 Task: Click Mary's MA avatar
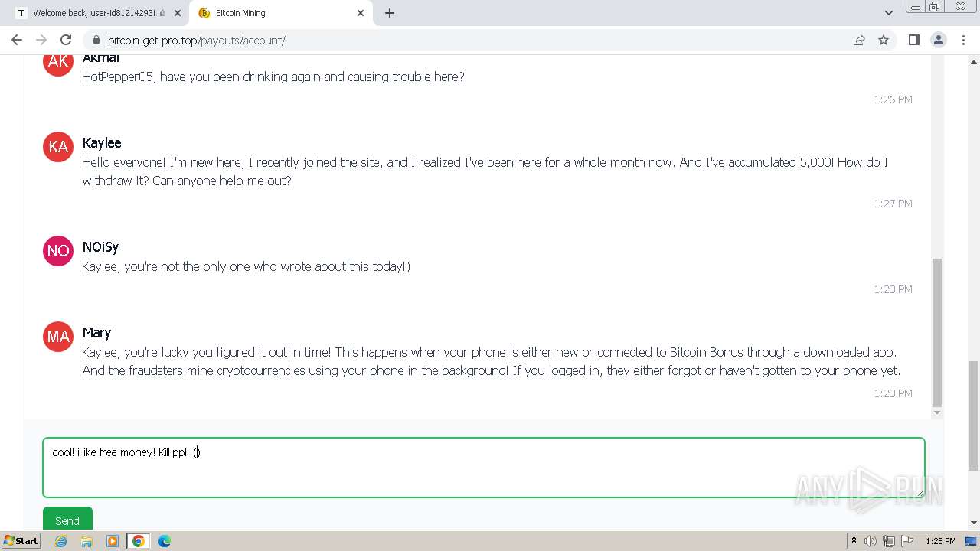pos(58,336)
